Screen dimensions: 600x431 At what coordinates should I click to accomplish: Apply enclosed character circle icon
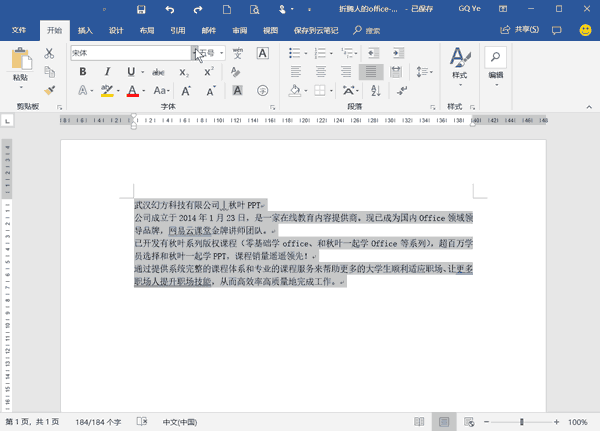(262, 91)
